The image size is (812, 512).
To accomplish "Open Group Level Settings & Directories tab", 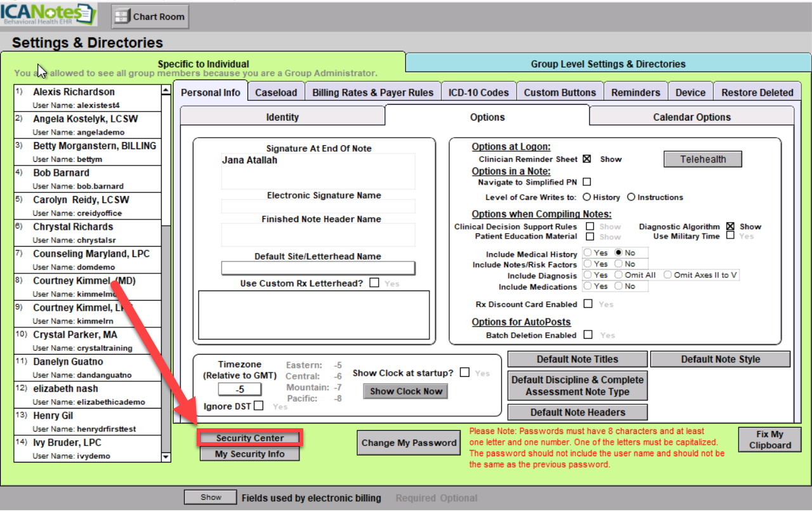I will 608,64.
